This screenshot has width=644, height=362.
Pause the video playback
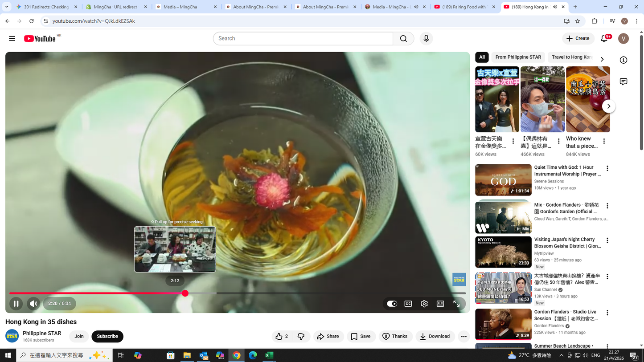16,304
